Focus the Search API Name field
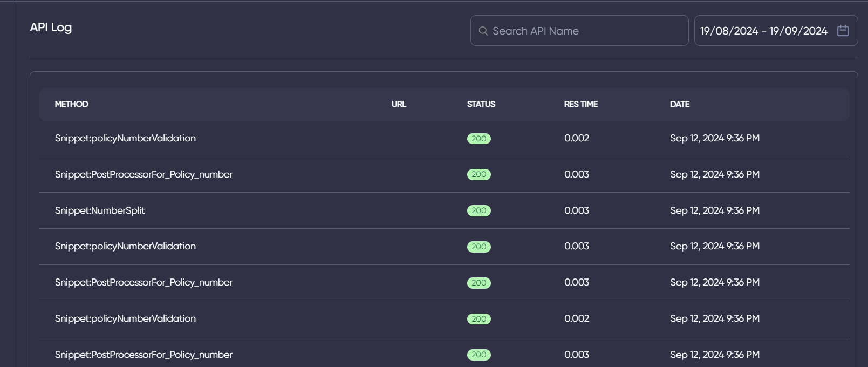Viewport: 868px width, 367px height. (579, 31)
